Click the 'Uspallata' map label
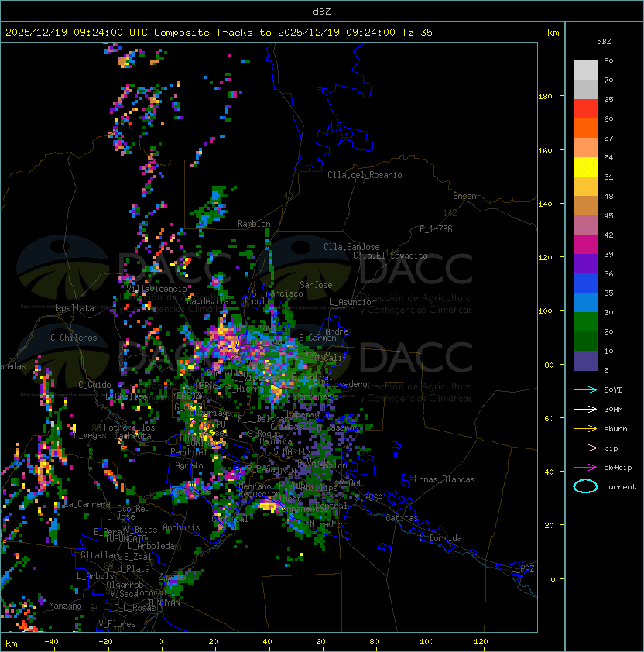This screenshot has width=644, height=652. 73,308
